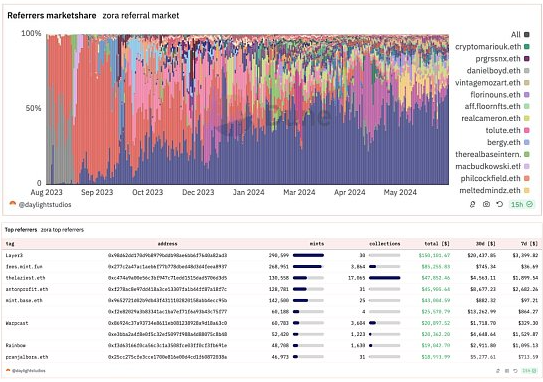Click 17,065 collections value for thelaziest.eth

356,278
